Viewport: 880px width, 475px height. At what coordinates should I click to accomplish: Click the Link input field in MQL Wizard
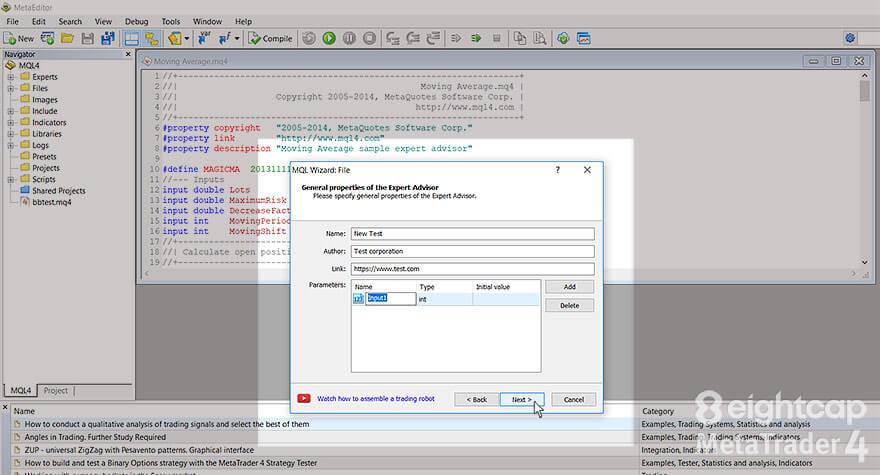coord(473,268)
